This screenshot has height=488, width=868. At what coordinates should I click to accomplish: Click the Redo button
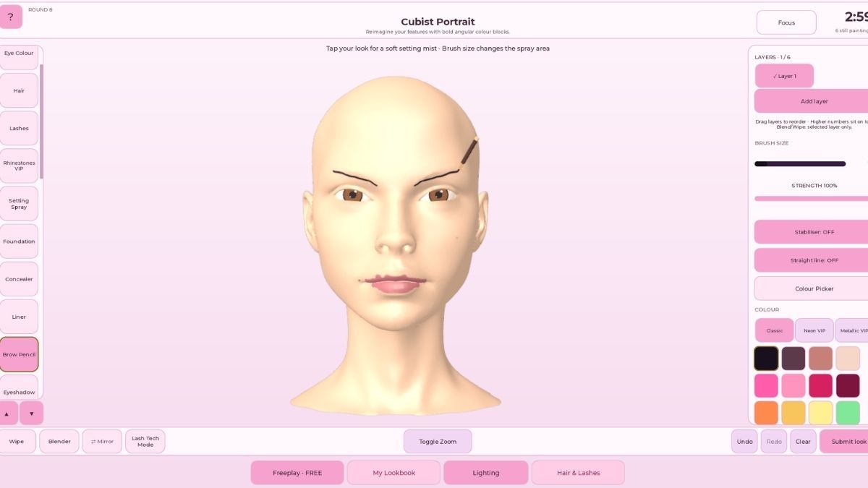pyautogui.click(x=774, y=442)
